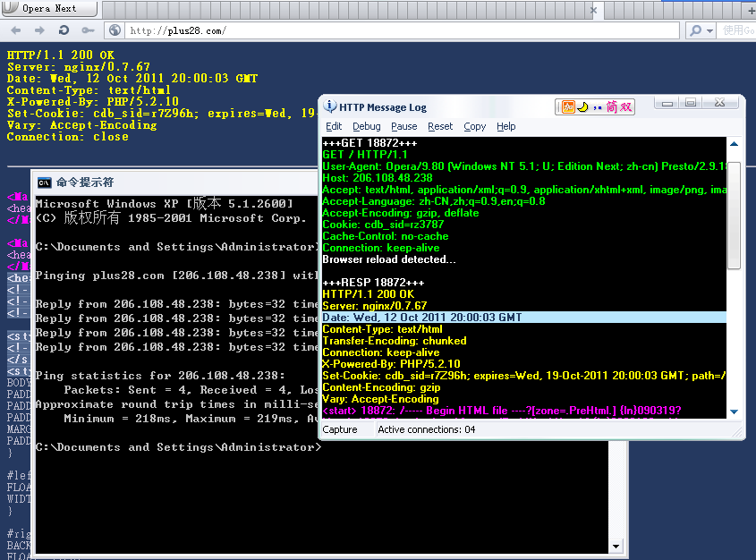Open the Debug menu
This screenshot has height=560, width=756.
click(x=366, y=127)
